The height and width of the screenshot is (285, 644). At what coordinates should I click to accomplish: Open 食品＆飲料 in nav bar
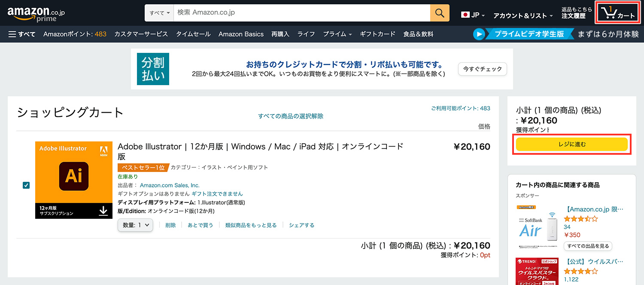[418, 34]
